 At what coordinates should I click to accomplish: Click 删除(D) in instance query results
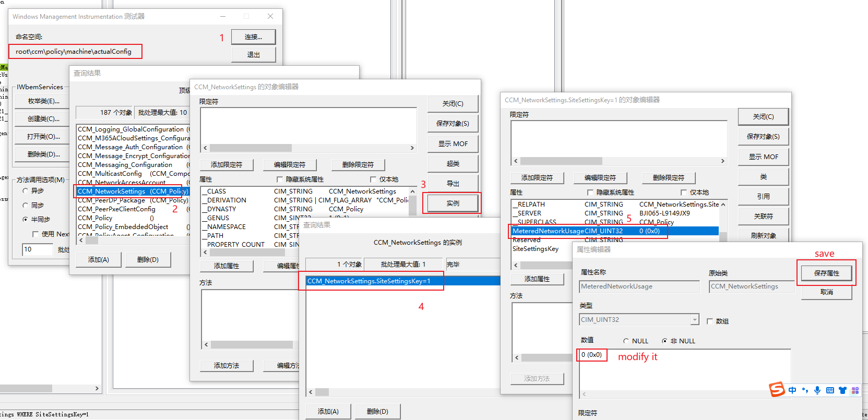(377, 412)
